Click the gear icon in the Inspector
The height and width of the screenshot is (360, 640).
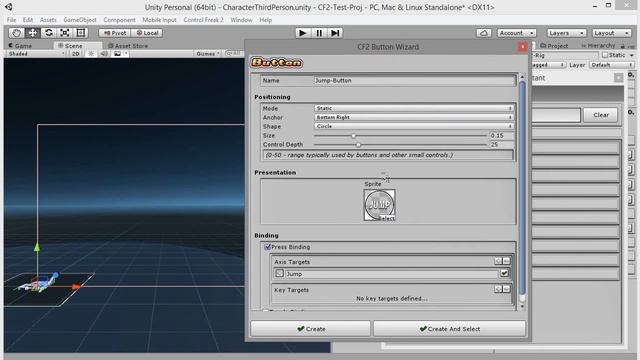(x=631, y=75)
